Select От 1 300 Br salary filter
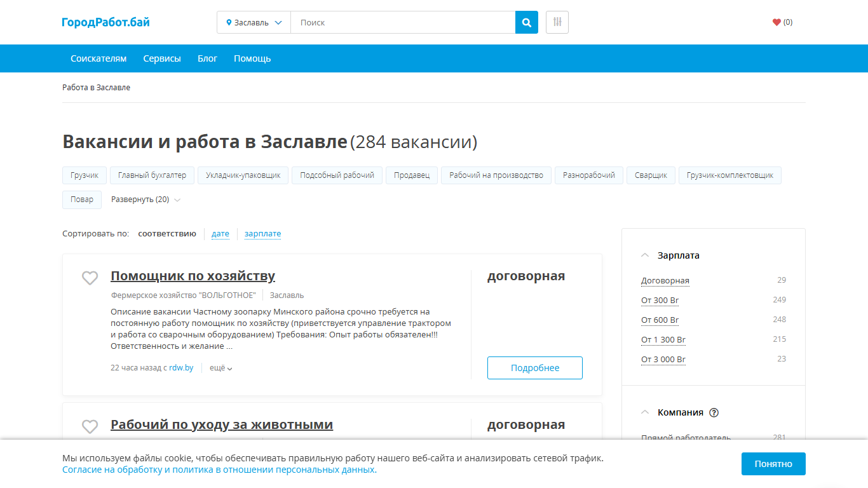 coord(663,340)
